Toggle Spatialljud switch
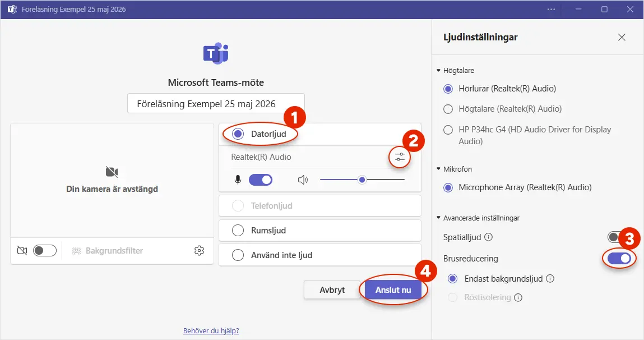This screenshot has width=644, height=340. pyautogui.click(x=615, y=237)
